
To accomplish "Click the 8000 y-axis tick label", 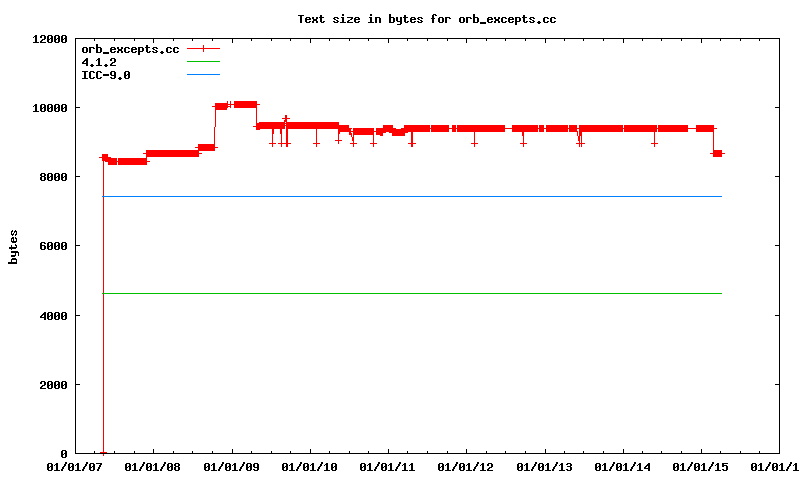I will [x=52, y=177].
